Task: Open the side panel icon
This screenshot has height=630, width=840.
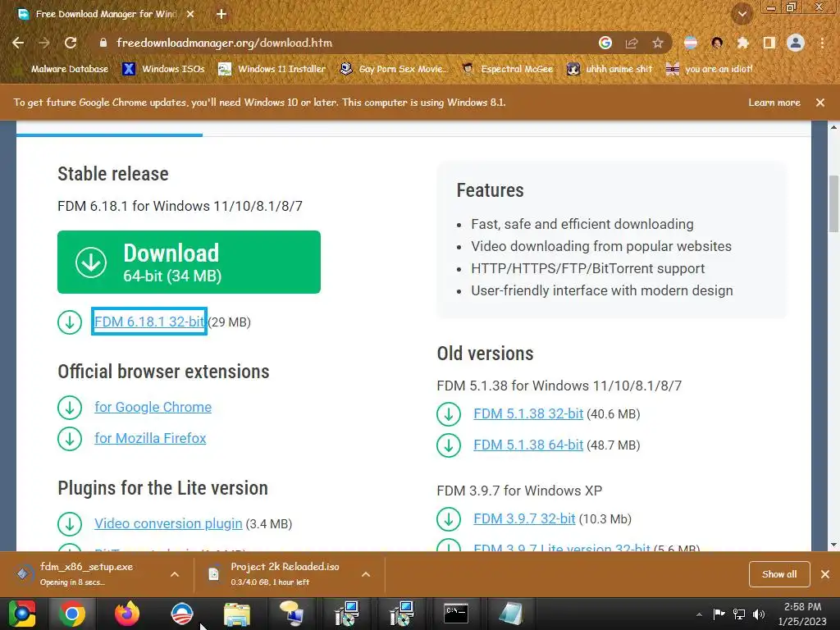Action: pos(769,43)
